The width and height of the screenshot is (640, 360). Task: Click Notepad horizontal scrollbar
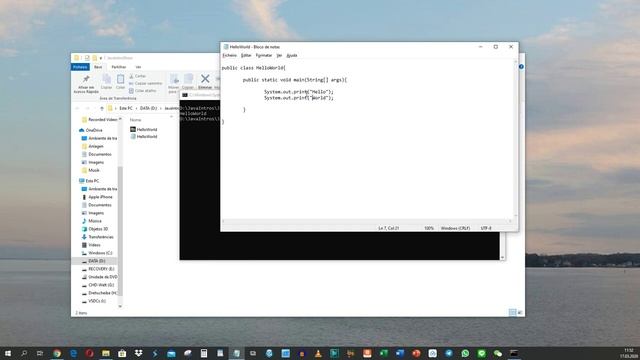coord(366,221)
